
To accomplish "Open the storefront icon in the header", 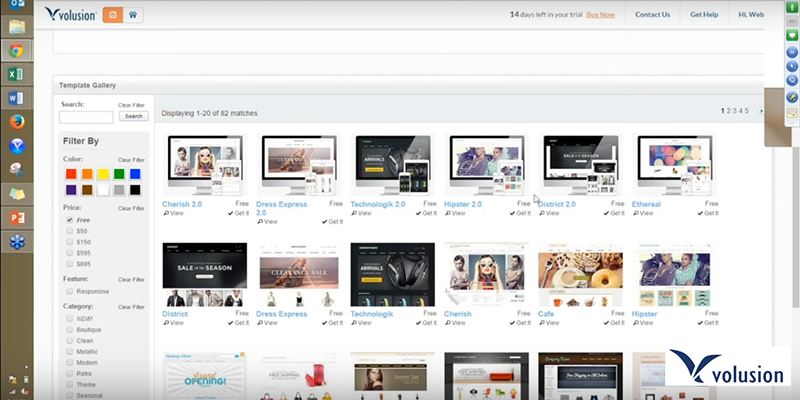I will pos(134,15).
